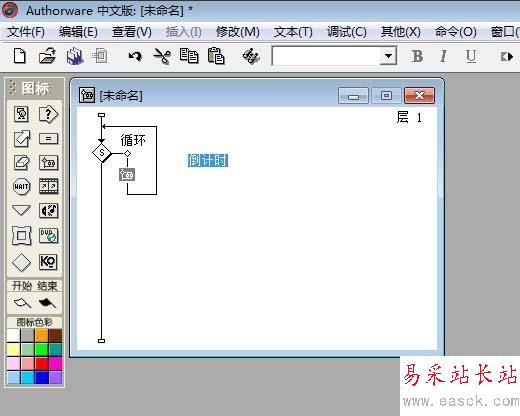Viewport: 520px width, 416px height.
Task: Select the WAIT icon in the palette
Action: [21, 186]
